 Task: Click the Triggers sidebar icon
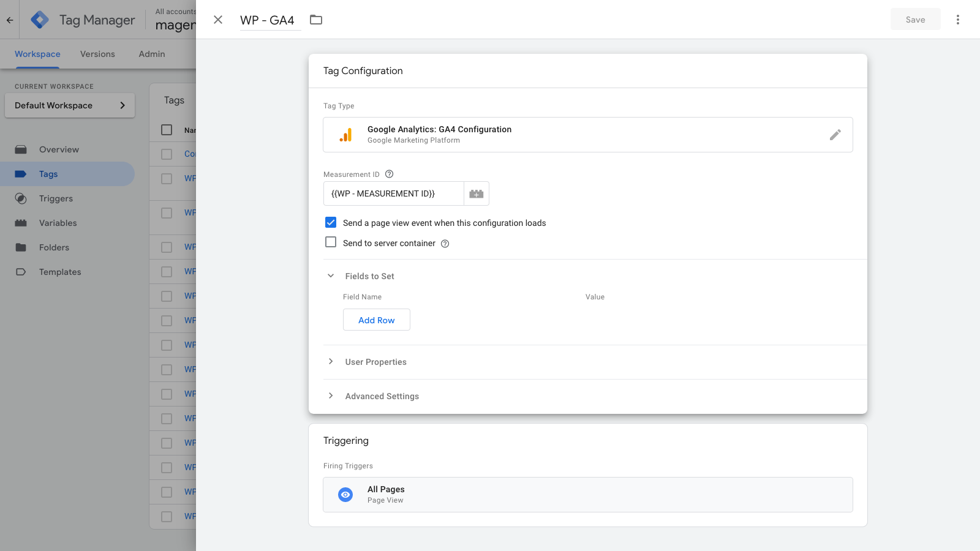pyautogui.click(x=21, y=198)
